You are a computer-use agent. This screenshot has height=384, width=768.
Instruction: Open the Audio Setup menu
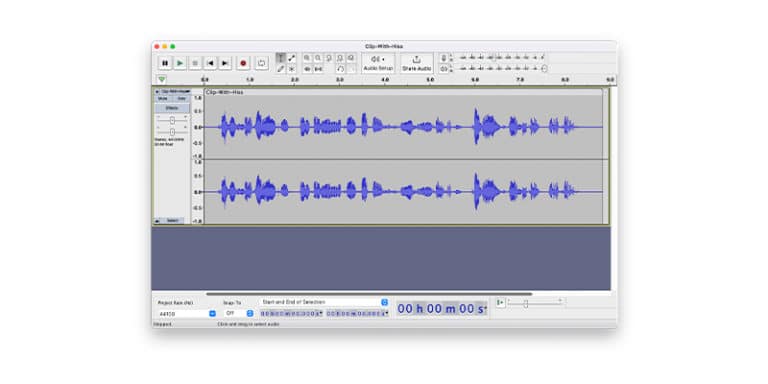(378, 63)
